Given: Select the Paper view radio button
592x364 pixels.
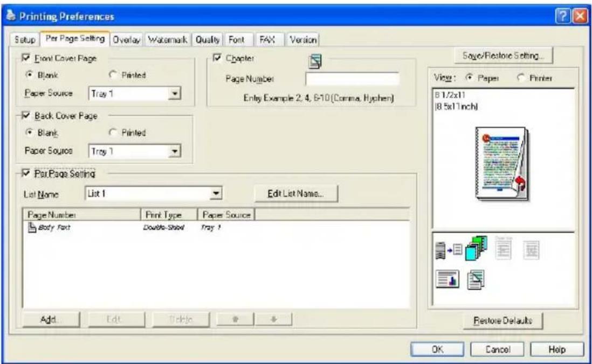Looking at the screenshot, I should tap(469, 78).
